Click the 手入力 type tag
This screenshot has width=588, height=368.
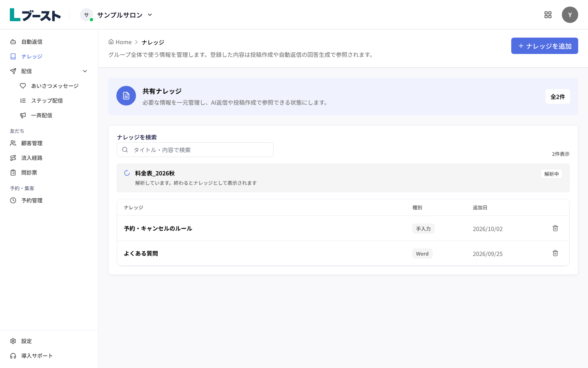pos(423,229)
